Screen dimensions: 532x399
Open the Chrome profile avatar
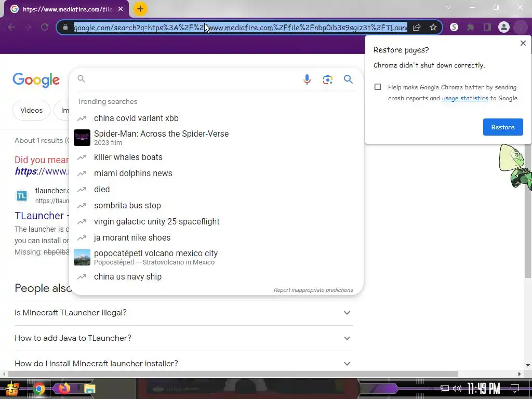tap(504, 27)
